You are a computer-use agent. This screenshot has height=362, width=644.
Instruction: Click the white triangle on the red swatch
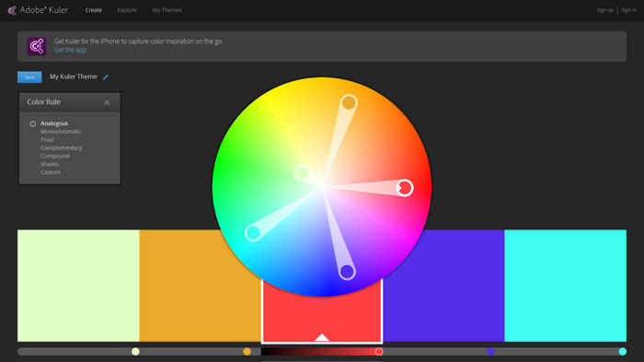(x=322, y=337)
